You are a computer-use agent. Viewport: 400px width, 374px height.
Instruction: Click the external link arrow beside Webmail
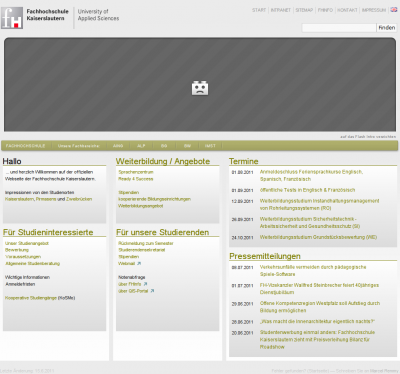139,263
